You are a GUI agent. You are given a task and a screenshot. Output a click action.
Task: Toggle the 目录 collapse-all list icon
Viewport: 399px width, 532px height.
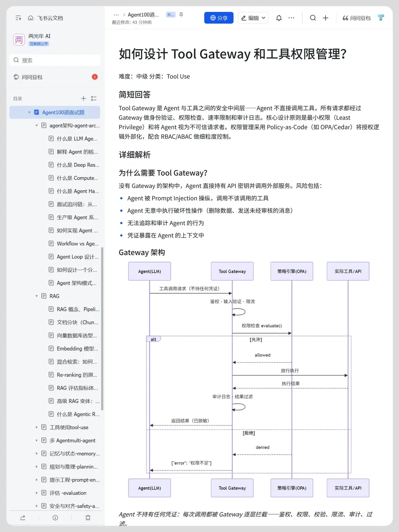[94, 98]
